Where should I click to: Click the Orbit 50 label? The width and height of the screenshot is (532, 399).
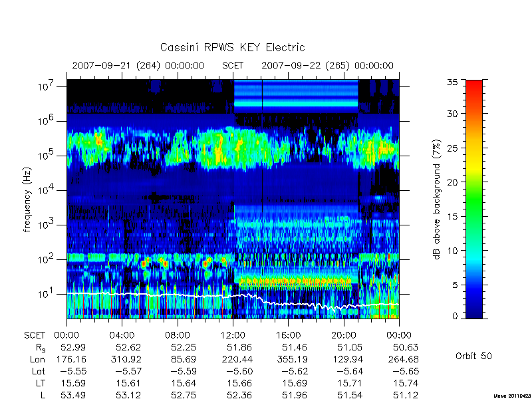tap(473, 356)
